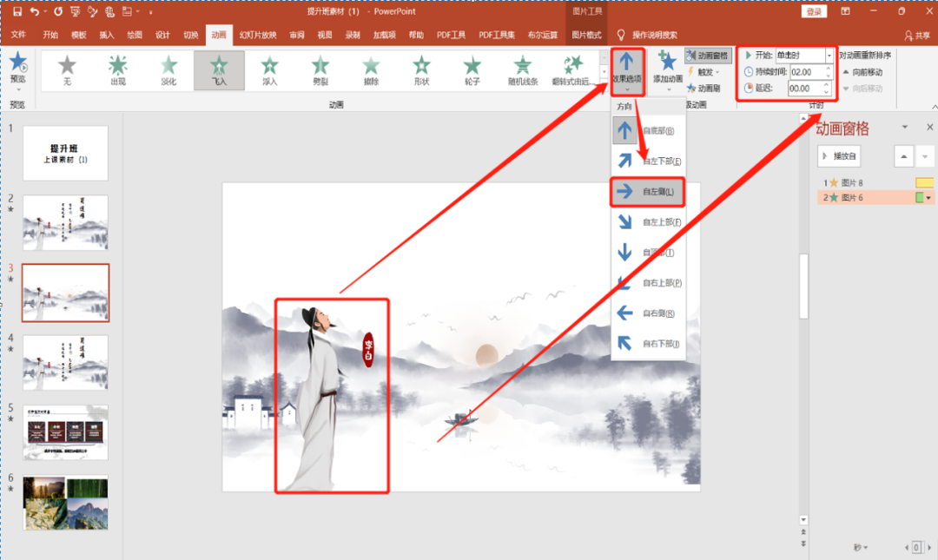Open the 秒 seconds zoom dropdown

coord(860,548)
